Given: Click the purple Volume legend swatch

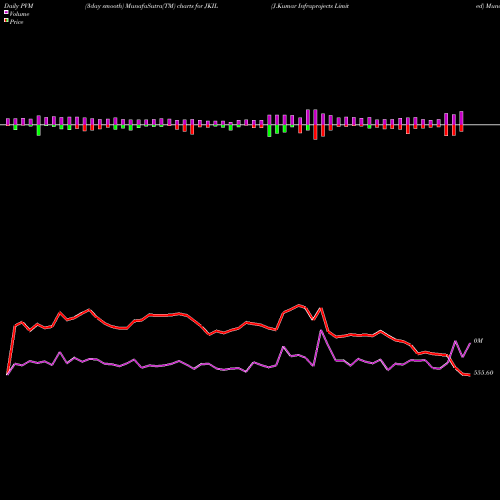Looking at the screenshot, I should click(6, 13).
